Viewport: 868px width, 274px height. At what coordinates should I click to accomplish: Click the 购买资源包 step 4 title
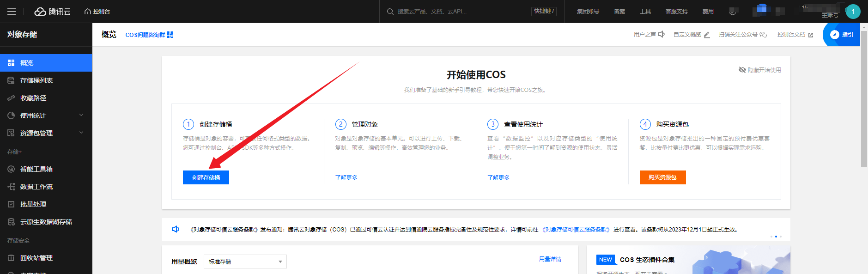pyautogui.click(x=672, y=124)
